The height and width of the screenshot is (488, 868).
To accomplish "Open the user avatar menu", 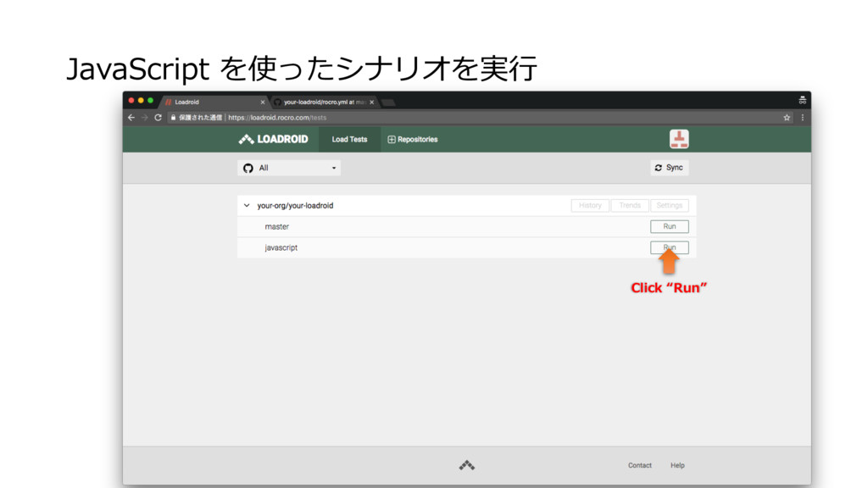I will pyautogui.click(x=679, y=139).
